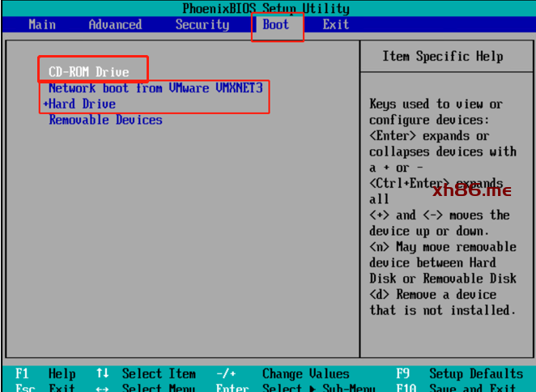
Task: Click the red xh86.me watermark text
Action: 472,190
